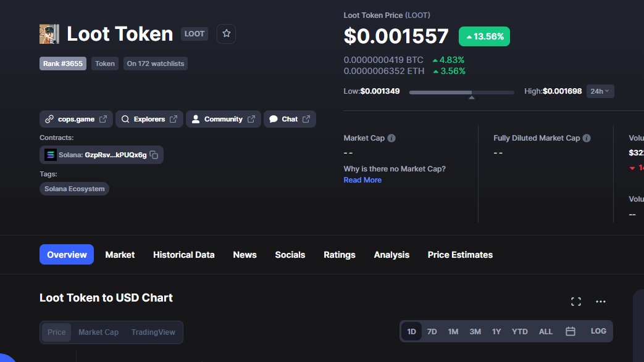Switch chart to Market Cap
Screen dimensions: 644x362
pyautogui.click(x=99, y=332)
